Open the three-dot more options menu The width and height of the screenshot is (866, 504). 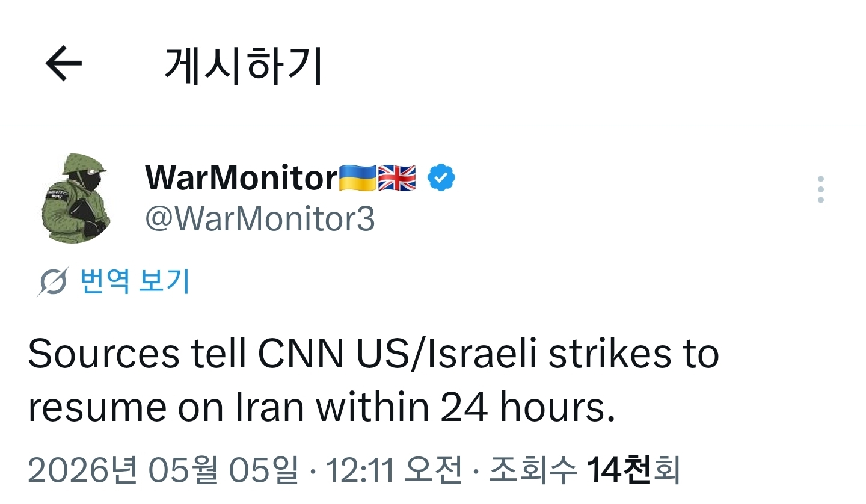click(x=821, y=189)
